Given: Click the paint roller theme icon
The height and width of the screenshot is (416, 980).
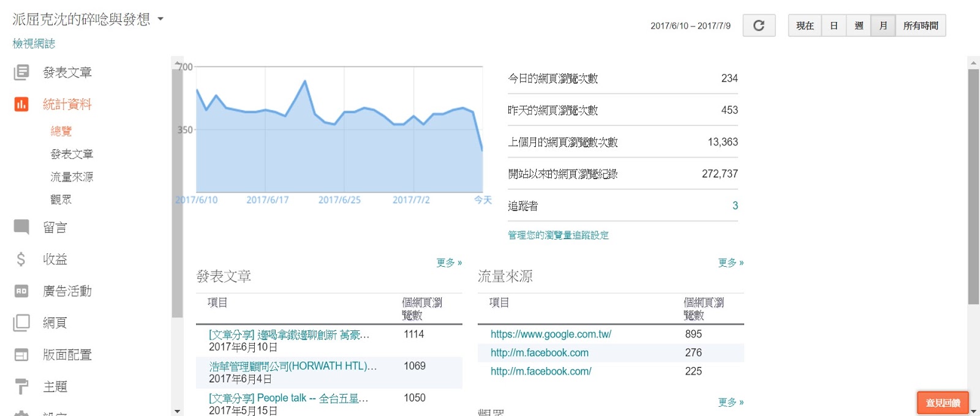Looking at the screenshot, I should (x=21, y=387).
